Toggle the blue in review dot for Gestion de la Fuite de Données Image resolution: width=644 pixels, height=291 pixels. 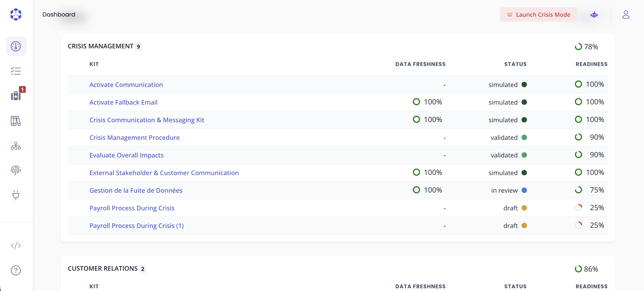tap(524, 190)
